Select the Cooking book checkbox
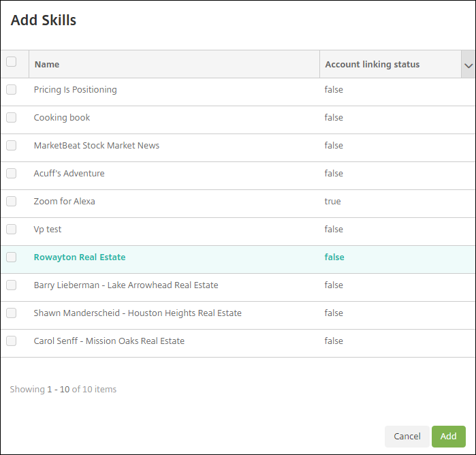 [x=11, y=117]
